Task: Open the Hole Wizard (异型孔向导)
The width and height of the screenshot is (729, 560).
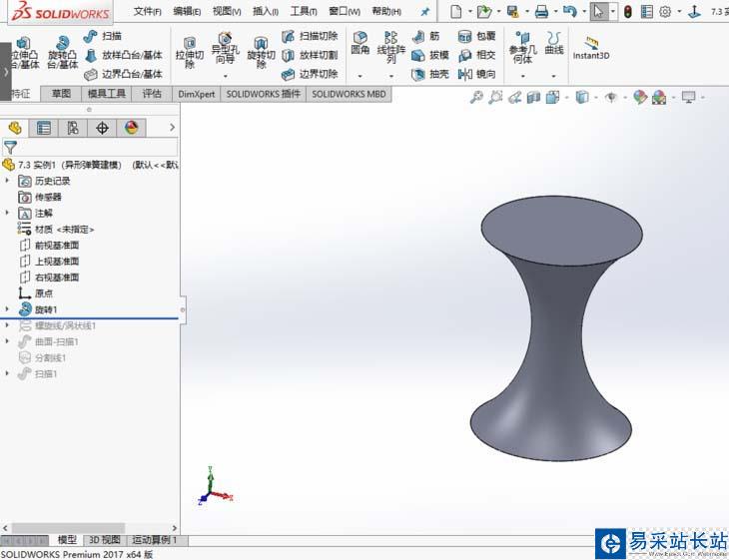Action: coord(225,48)
